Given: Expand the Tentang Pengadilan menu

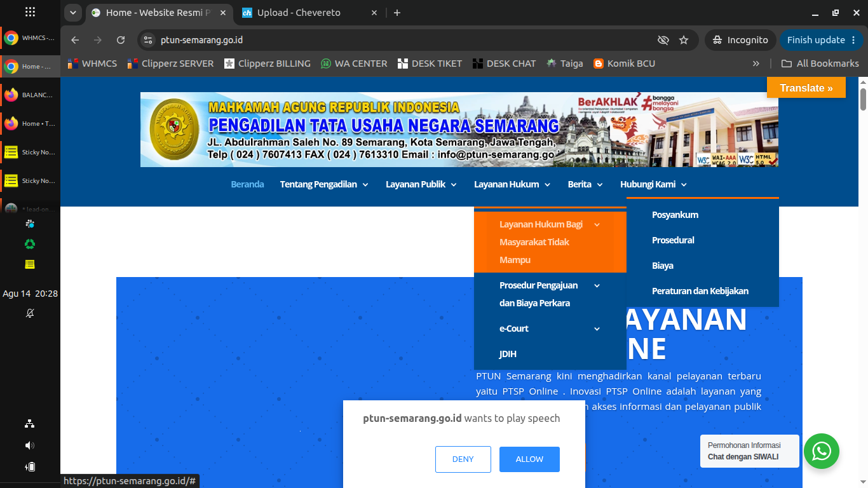Looking at the screenshot, I should click(x=324, y=184).
